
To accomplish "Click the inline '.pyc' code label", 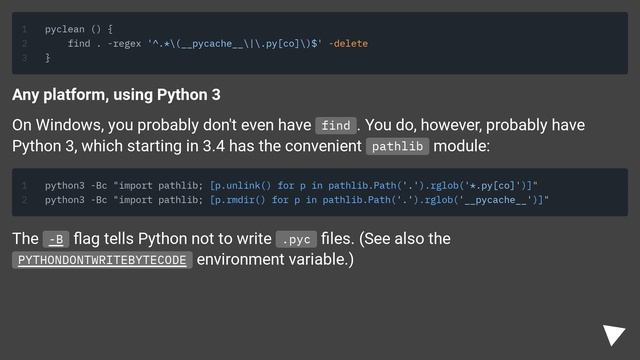I will (x=296, y=239).
